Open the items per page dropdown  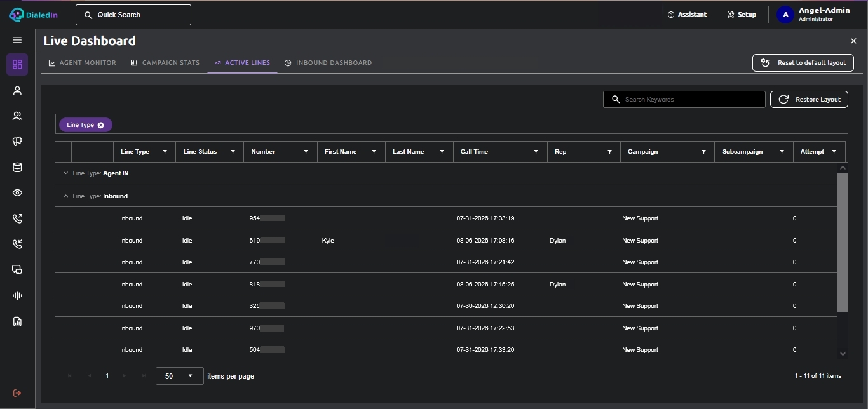[180, 376]
